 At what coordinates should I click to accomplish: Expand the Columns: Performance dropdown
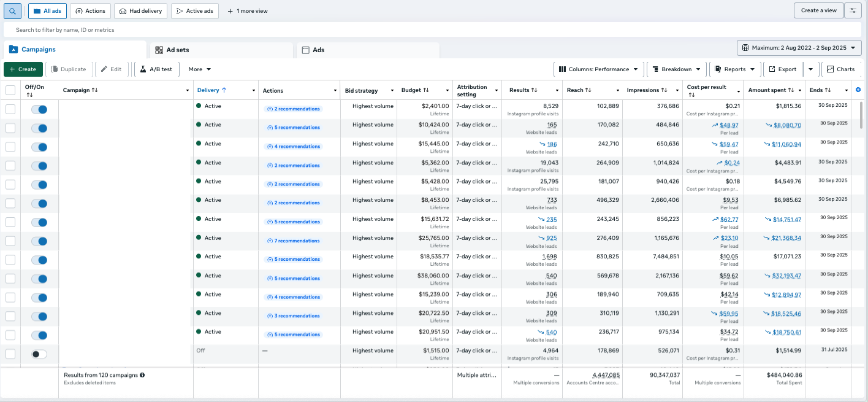(598, 69)
